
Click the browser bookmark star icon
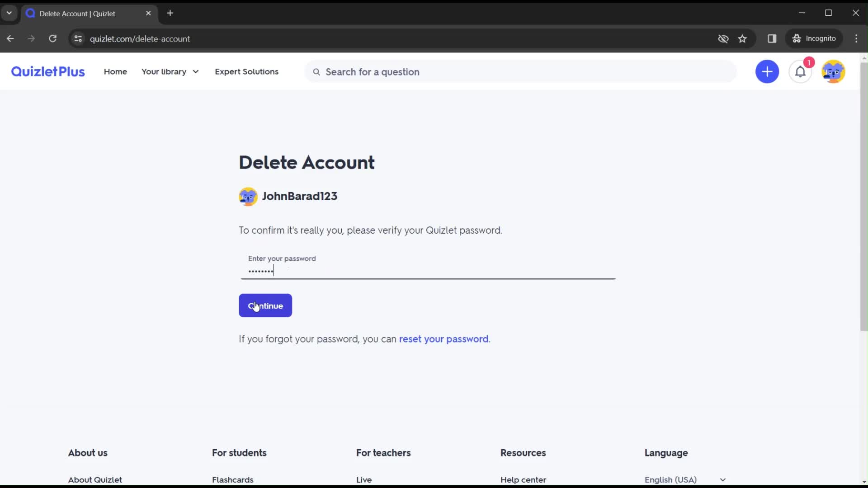click(743, 38)
